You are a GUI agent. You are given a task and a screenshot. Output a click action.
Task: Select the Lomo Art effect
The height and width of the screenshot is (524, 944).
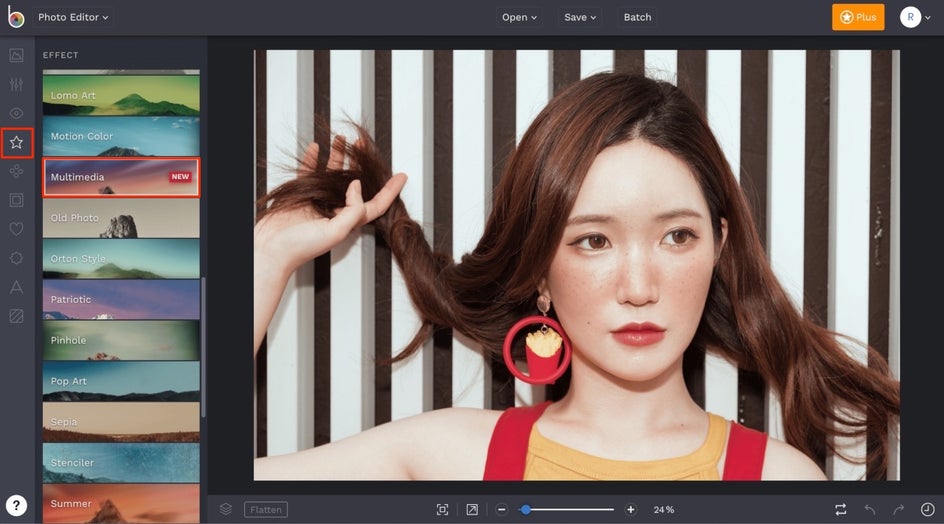tap(121, 95)
